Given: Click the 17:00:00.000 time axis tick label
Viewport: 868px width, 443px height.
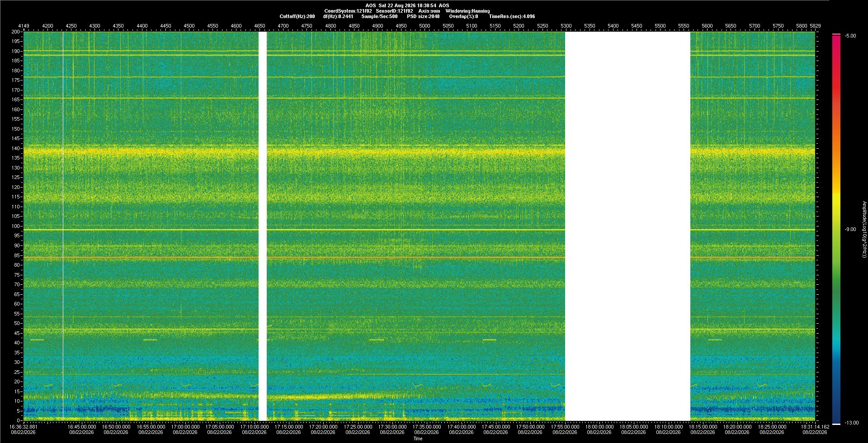Looking at the screenshot, I should (185, 426).
